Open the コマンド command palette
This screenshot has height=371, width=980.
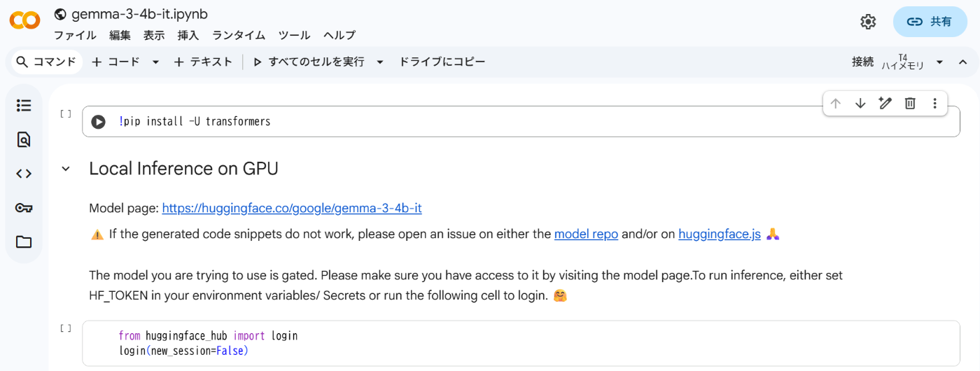(x=46, y=62)
